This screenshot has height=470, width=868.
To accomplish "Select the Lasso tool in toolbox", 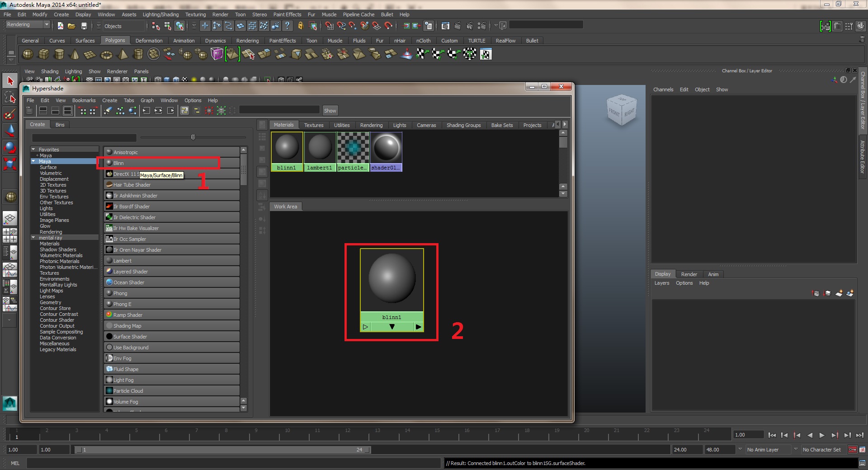I will click(10, 97).
